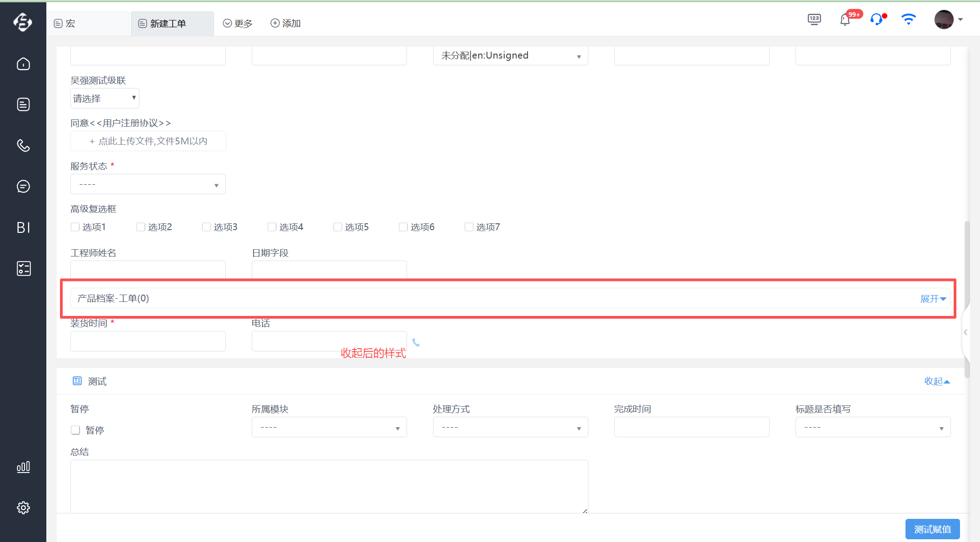This screenshot has width=980, height=542.
Task: Open the home icon in sidebar
Action: coord(23,64)
